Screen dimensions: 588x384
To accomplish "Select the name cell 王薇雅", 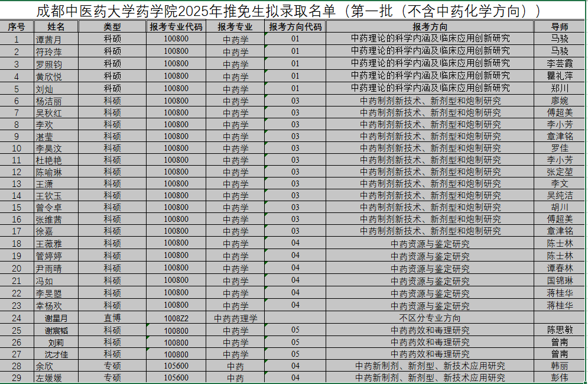I will tap(56, 243).
